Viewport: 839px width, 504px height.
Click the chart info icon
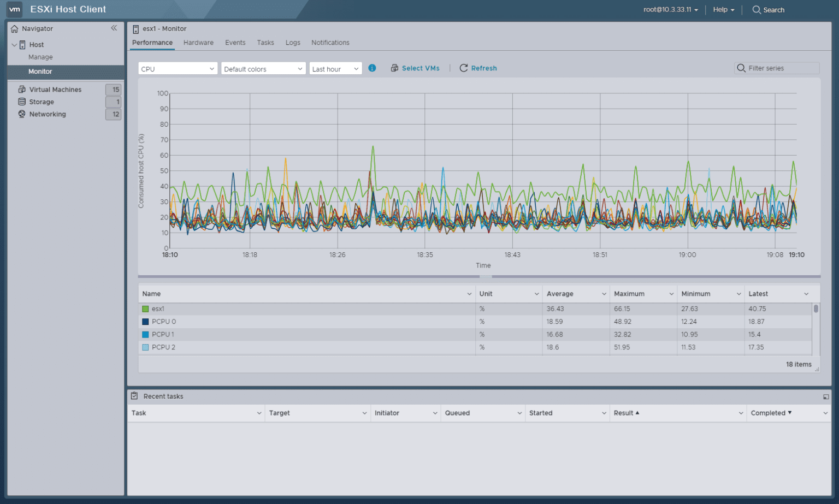(x=372, y=68)
